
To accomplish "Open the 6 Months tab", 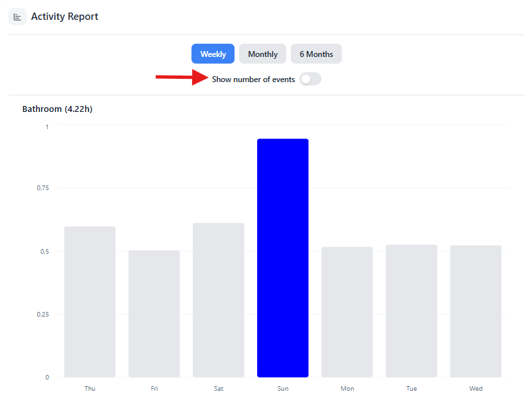I will 316,54.
